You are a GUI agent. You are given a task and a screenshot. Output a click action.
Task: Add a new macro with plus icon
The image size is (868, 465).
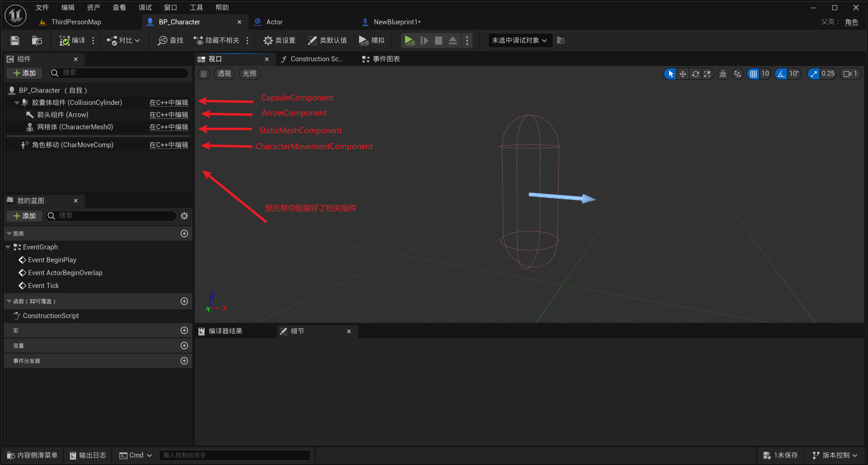[184, 330]
